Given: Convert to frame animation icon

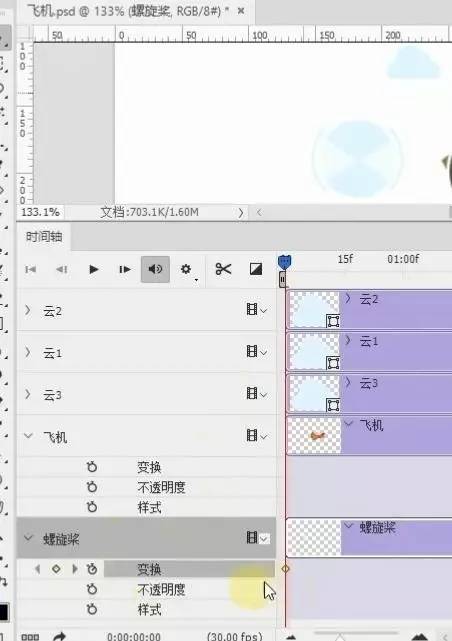Looking at the screenshot, I should (x=30, y=637).
